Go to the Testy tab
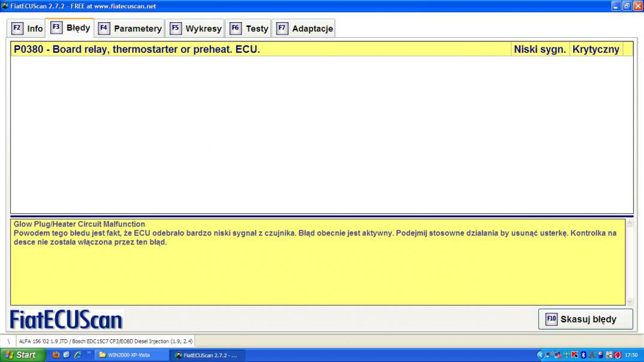Viewport: 644px width, 362px height. pyautogui.click(x=248, y=28)
